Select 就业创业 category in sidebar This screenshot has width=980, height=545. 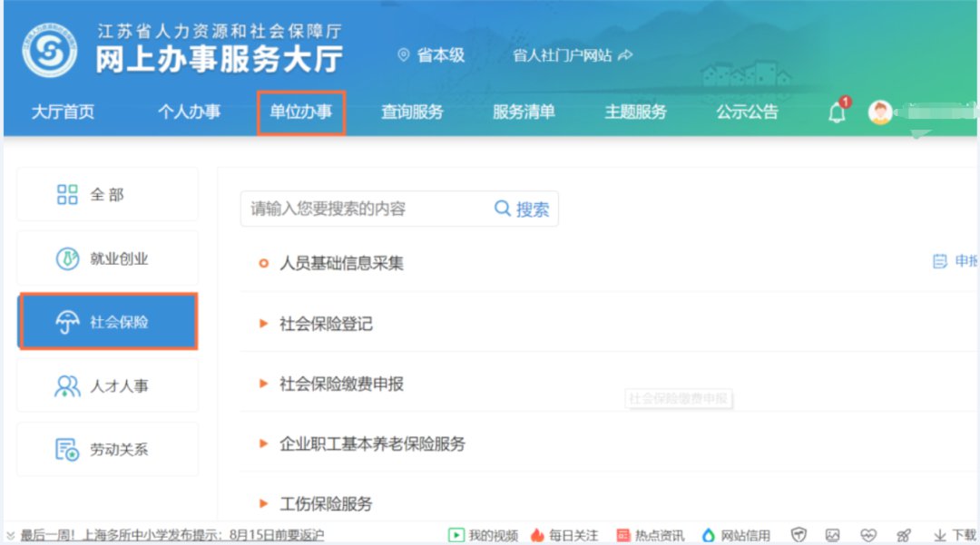(107, 258)
